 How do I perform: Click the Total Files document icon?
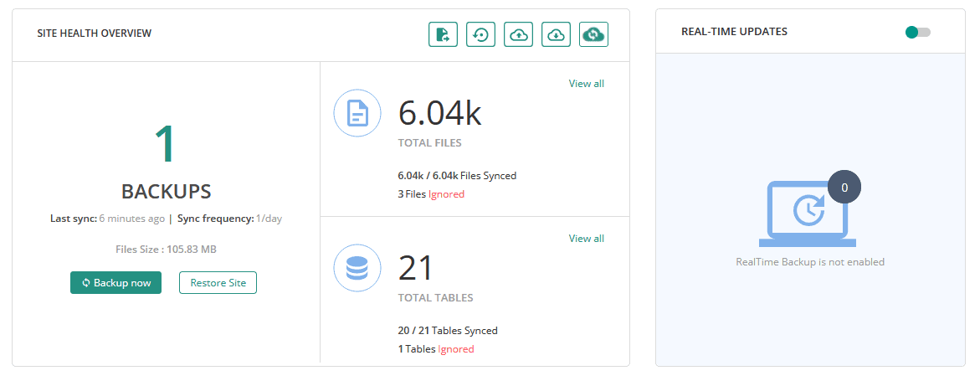(x=357, y=114)
